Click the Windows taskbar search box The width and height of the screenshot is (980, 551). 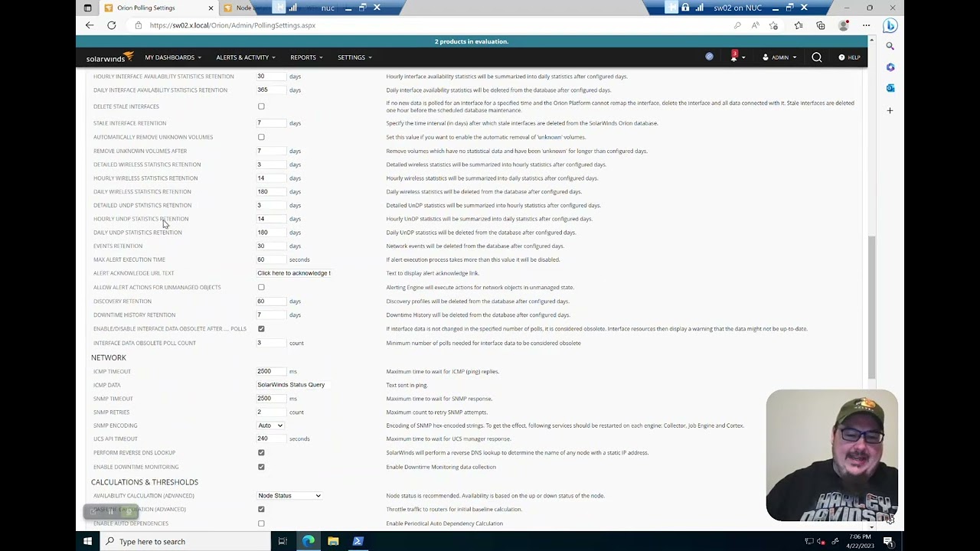tap(186, 541)
